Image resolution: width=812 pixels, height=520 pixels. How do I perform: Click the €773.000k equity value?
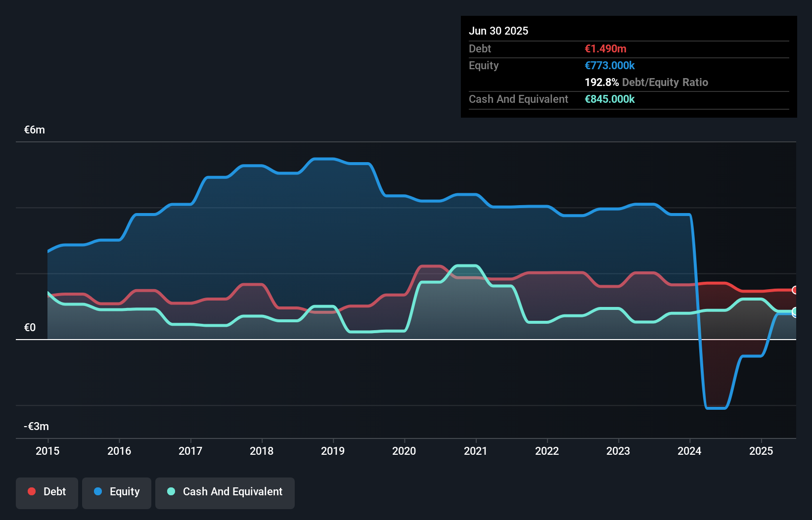click(610, 65)
